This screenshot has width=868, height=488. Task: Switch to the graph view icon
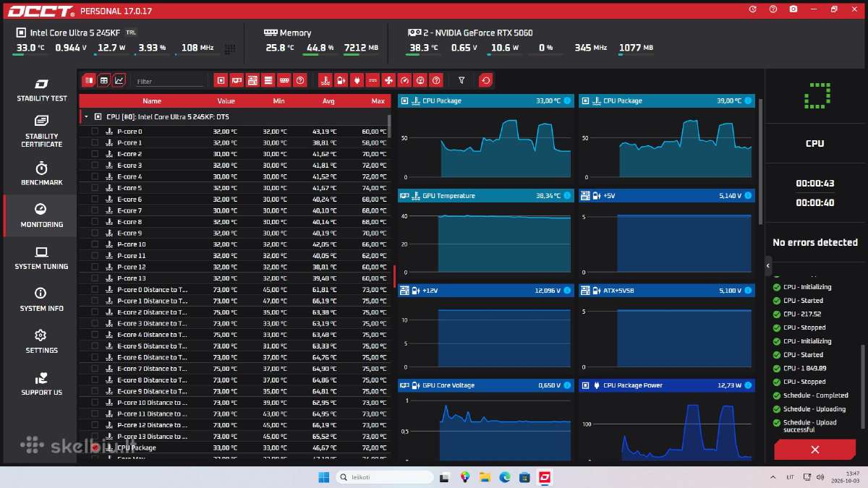coord(119,80)
